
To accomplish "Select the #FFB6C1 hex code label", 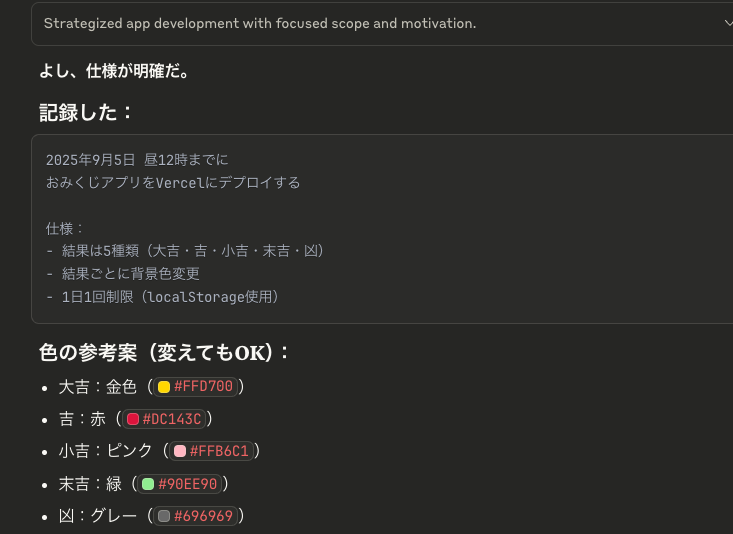I will (219, 451).
